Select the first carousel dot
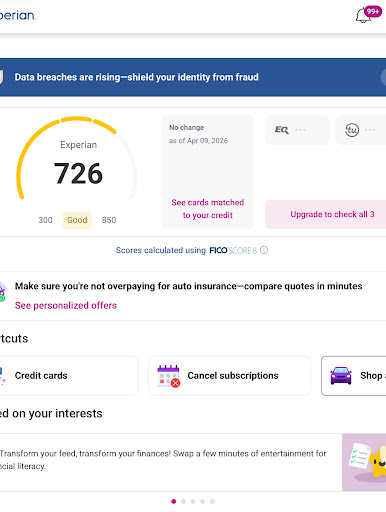 coord(174,501)
